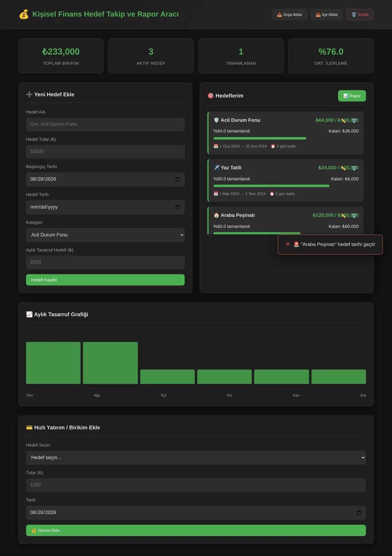Delete the Acil Durum Fonu goal with trash icon
The height and width of the screenshot is (556, 392).
point(354,120)
